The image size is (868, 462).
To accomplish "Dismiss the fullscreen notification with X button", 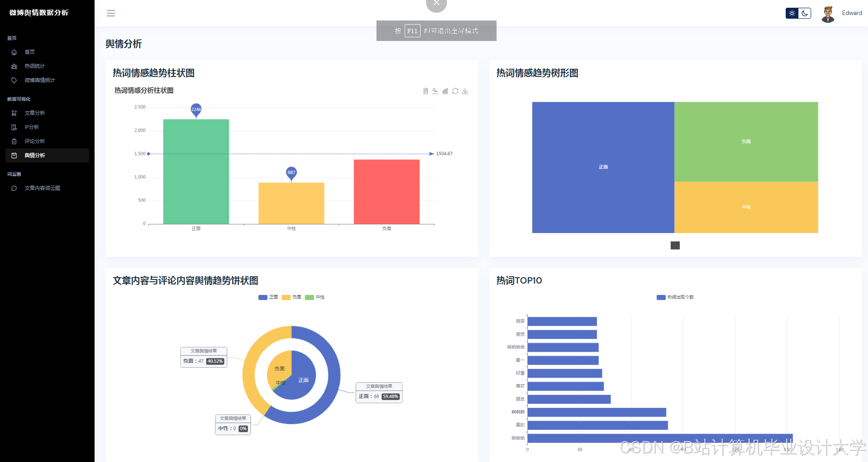I will tap(436, 3).
